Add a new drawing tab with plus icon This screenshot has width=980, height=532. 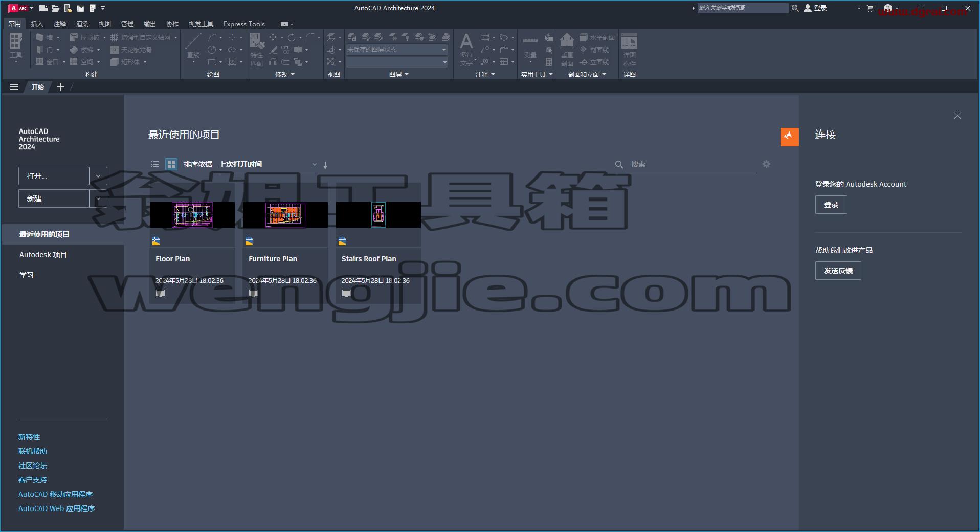tap(61, 87)
